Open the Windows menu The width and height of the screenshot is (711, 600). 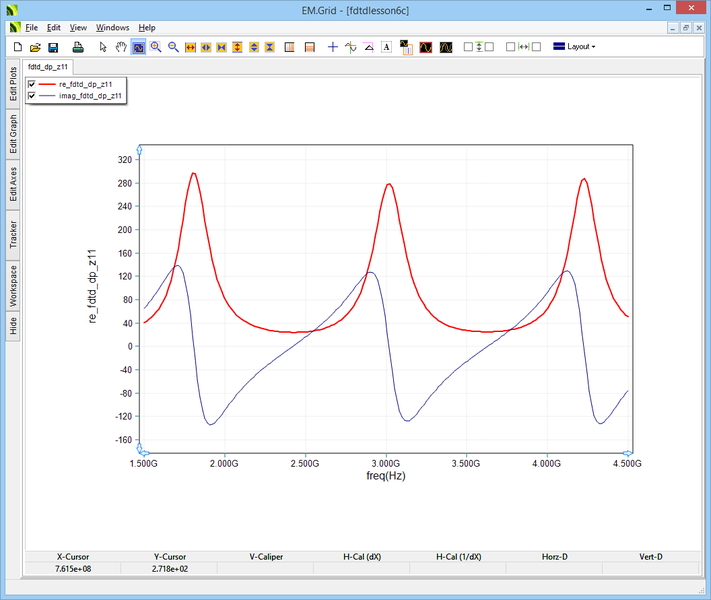(x=112, y=27)
